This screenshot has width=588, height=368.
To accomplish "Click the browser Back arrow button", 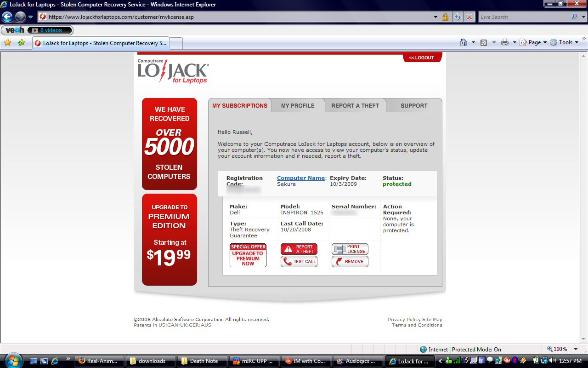I will pyautogui.click(x=7, y=17).
